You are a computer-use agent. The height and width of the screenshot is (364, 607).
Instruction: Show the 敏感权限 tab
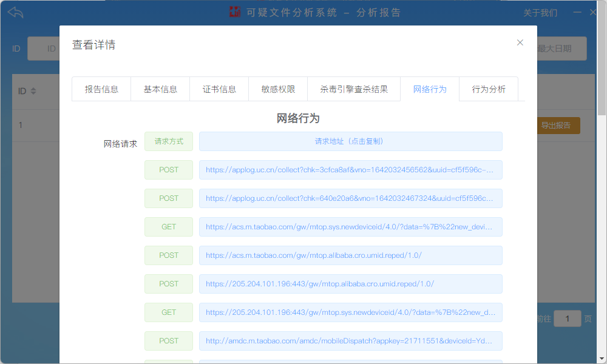(x=278, y=89)
